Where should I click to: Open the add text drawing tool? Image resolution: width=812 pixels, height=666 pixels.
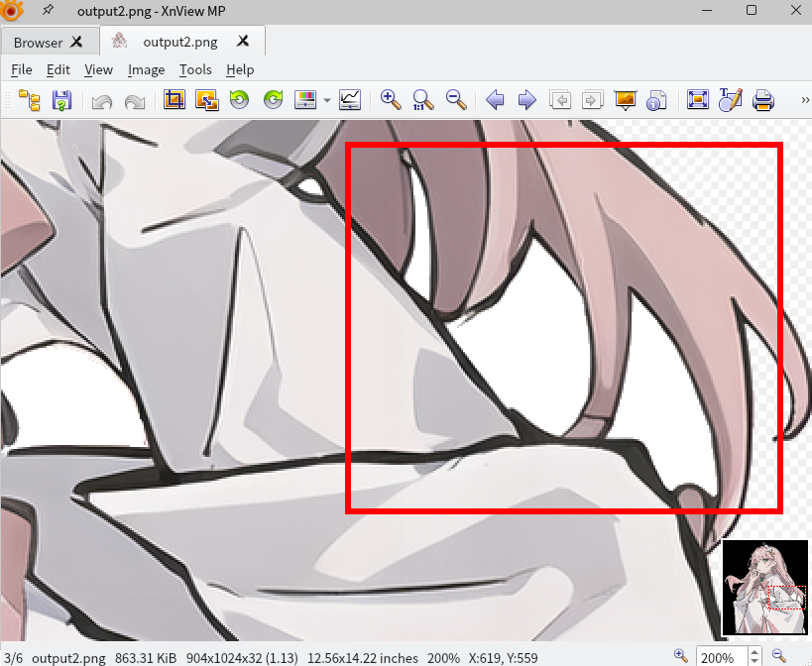point(730,99)
